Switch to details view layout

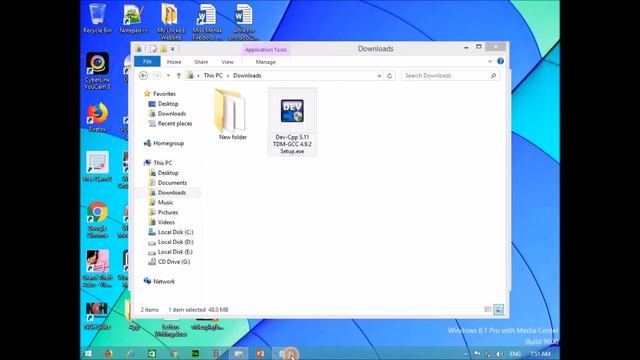[x=488, y=309]
